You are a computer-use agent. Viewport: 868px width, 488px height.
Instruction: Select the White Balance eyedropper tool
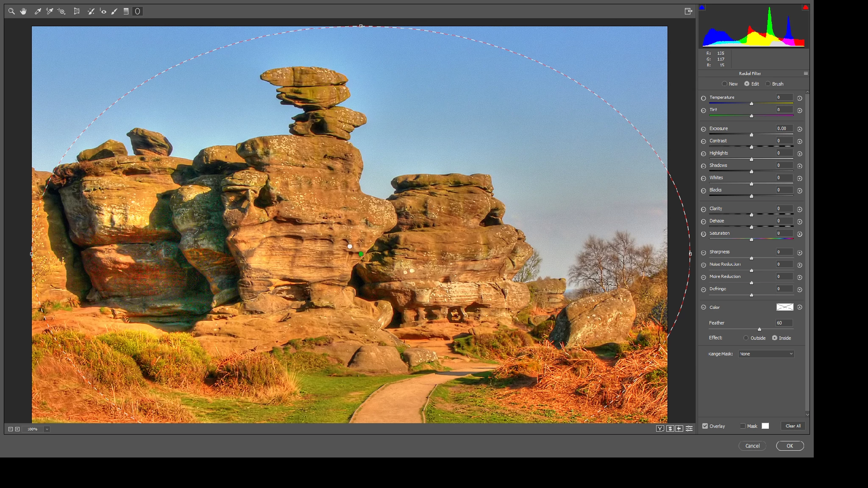[x=38, y=11]
